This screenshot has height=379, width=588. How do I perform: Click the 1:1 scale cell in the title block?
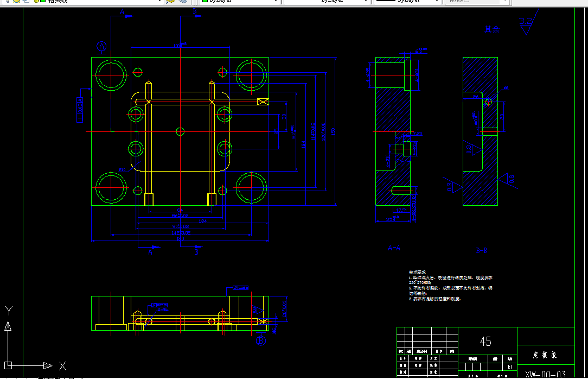510,367
